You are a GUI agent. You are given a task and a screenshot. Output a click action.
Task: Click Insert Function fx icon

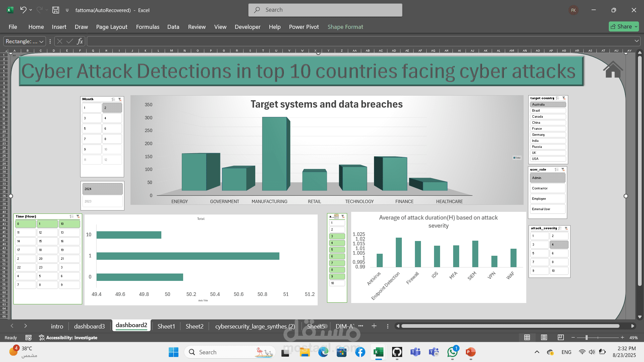(80, 41)
